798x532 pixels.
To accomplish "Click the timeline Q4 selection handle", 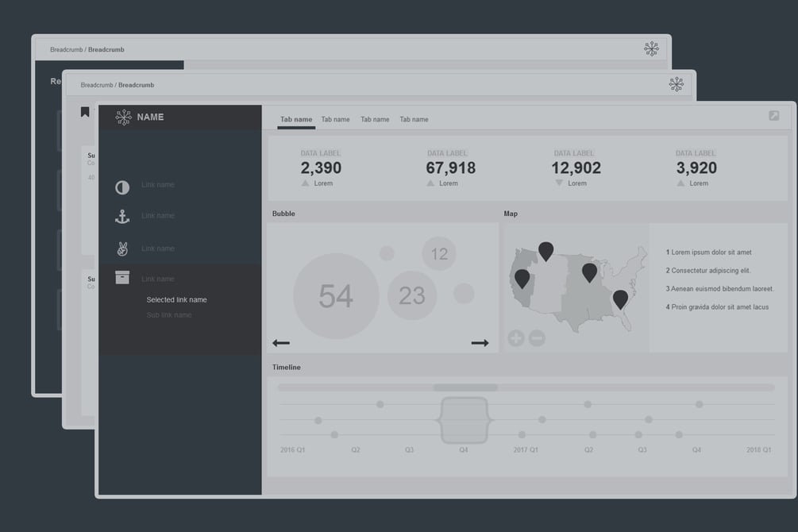I will coord(465,421).
